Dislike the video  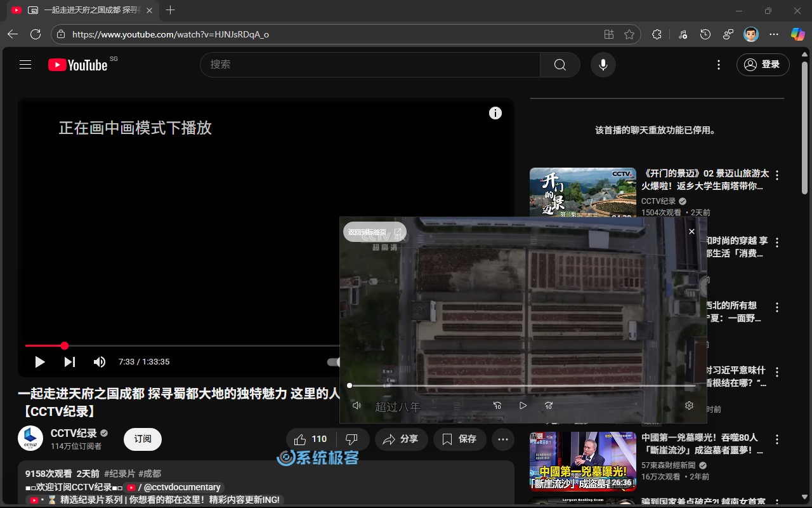[x=351, y=439]
